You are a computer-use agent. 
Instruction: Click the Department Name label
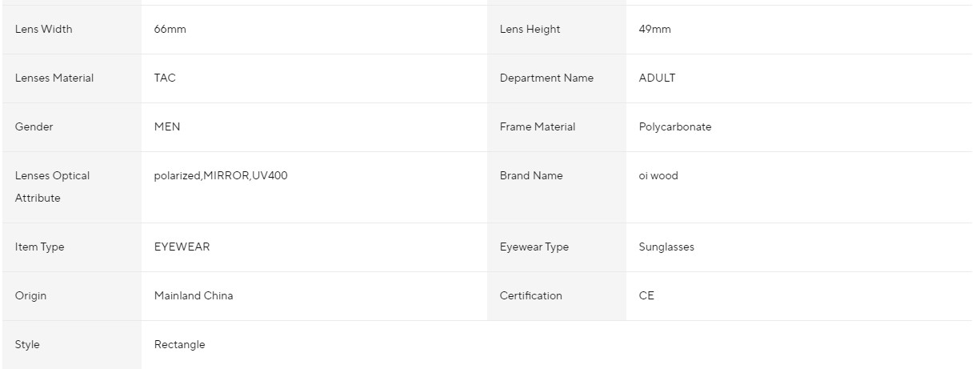[546, 78]
